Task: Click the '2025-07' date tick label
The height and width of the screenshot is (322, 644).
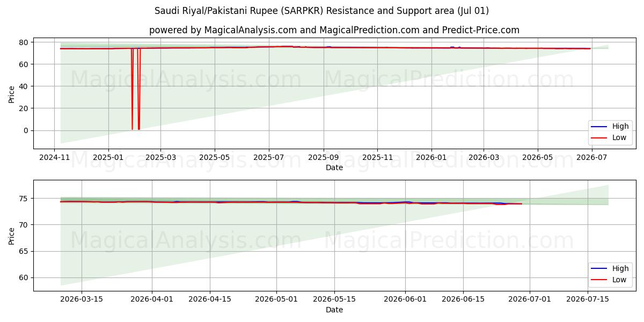Action: [268, 158]
